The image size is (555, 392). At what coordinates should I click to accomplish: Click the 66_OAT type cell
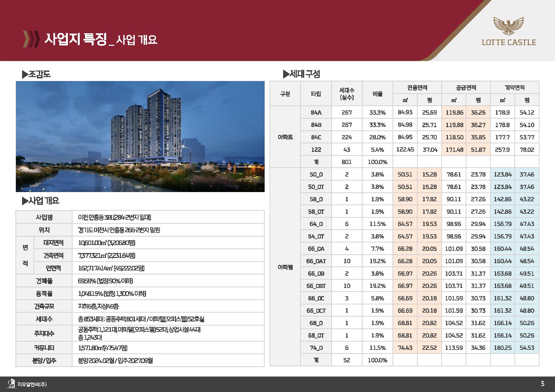click(316, 261)
